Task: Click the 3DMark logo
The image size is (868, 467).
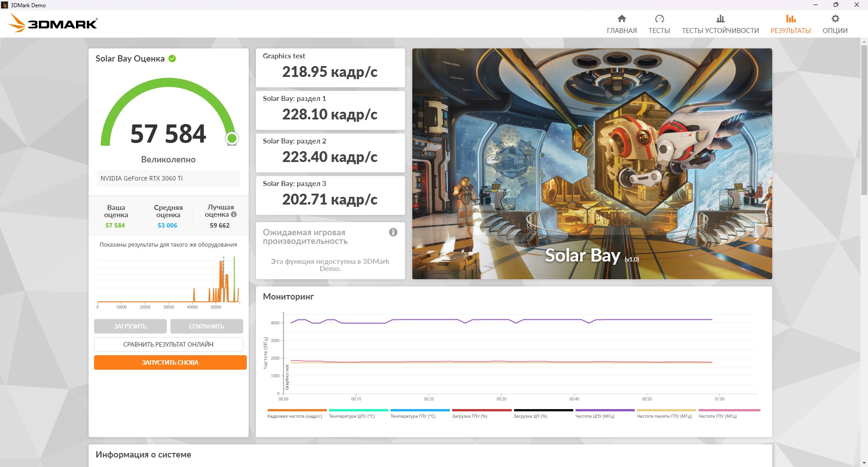Action: [53, 23]
